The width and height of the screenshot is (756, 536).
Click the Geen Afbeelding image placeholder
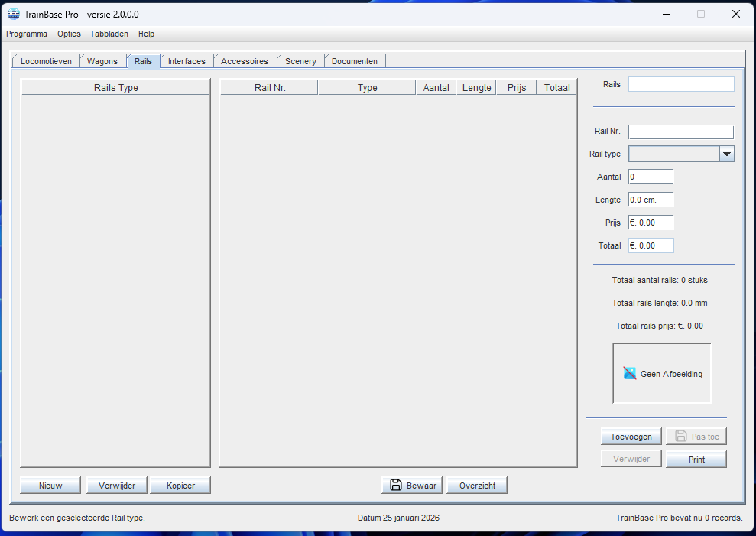coord(662,373)
